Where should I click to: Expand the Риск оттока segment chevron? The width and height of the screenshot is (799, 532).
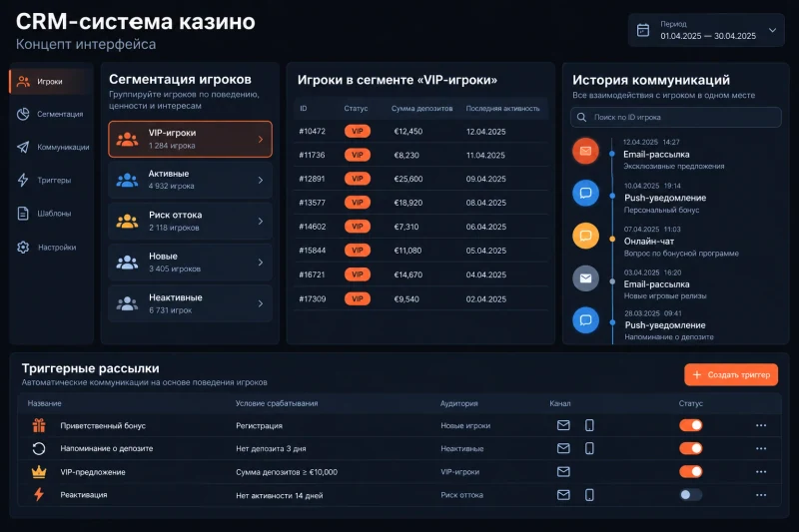(261, 221)
